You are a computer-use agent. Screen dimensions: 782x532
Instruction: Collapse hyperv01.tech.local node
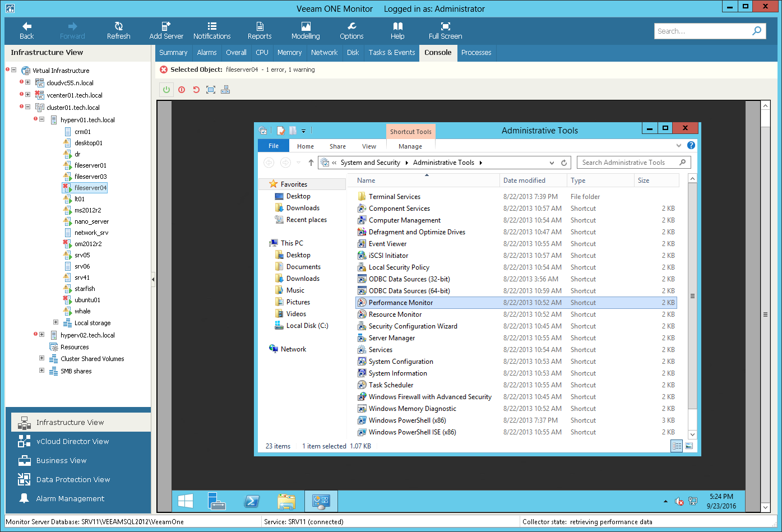[41, 119]
